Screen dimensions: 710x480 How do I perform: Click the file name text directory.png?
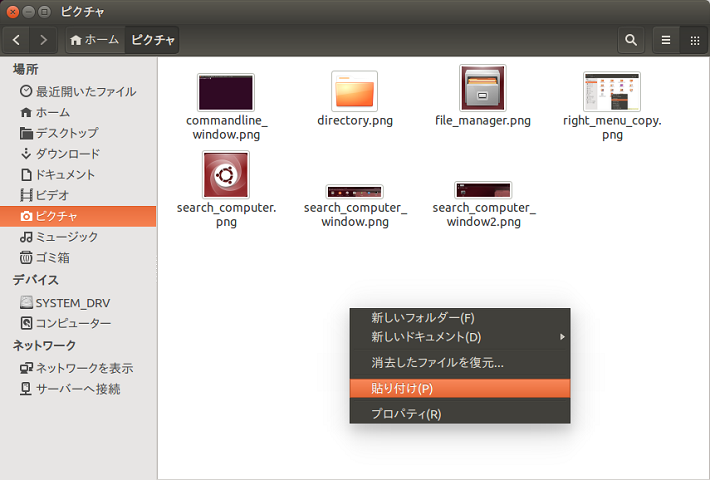355,120
